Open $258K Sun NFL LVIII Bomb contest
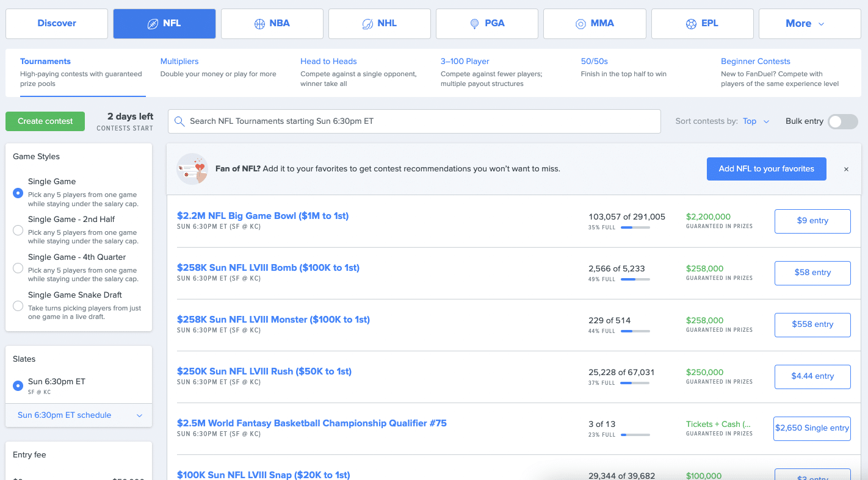 pyautogui.click(x=268, y=268)
